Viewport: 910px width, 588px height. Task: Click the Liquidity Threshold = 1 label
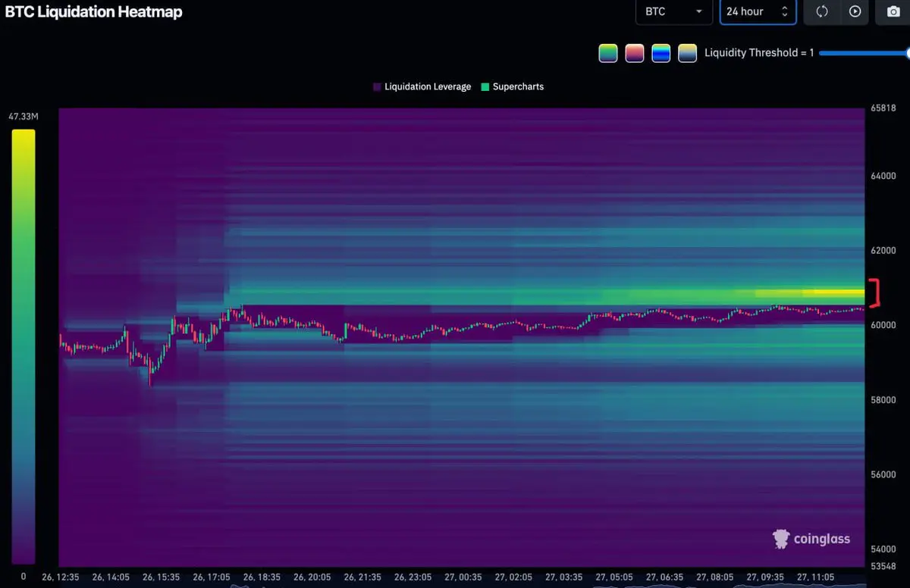759,53
